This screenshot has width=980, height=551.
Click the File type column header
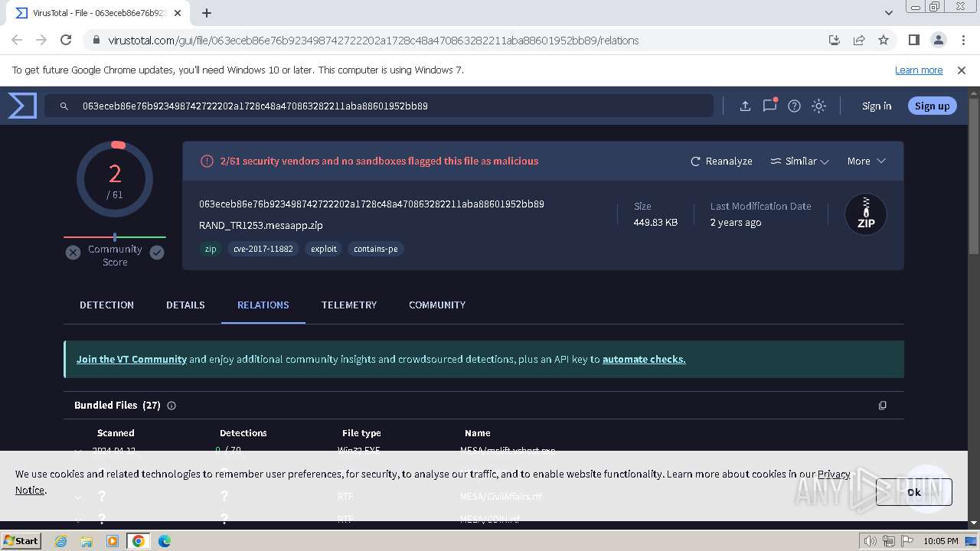coord(361,433)
